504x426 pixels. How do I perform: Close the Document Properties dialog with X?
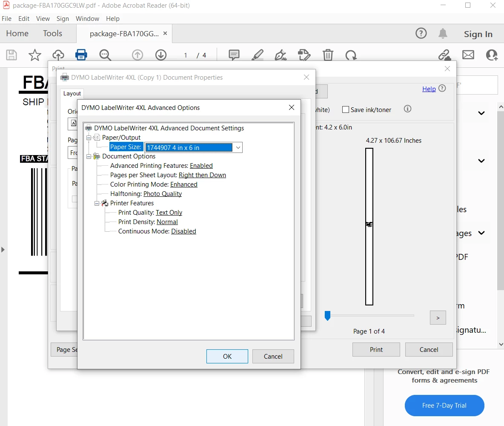point(306,77)
